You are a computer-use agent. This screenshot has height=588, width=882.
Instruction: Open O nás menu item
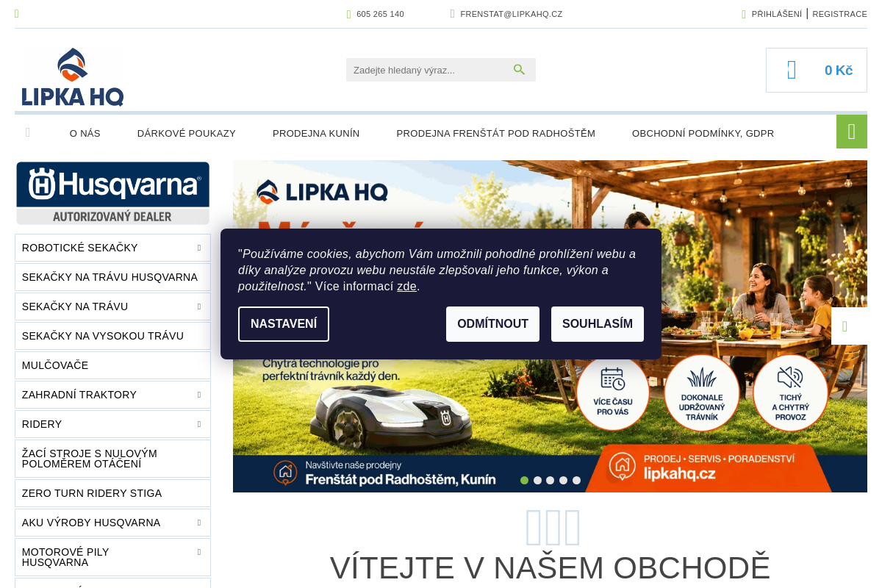85,133
